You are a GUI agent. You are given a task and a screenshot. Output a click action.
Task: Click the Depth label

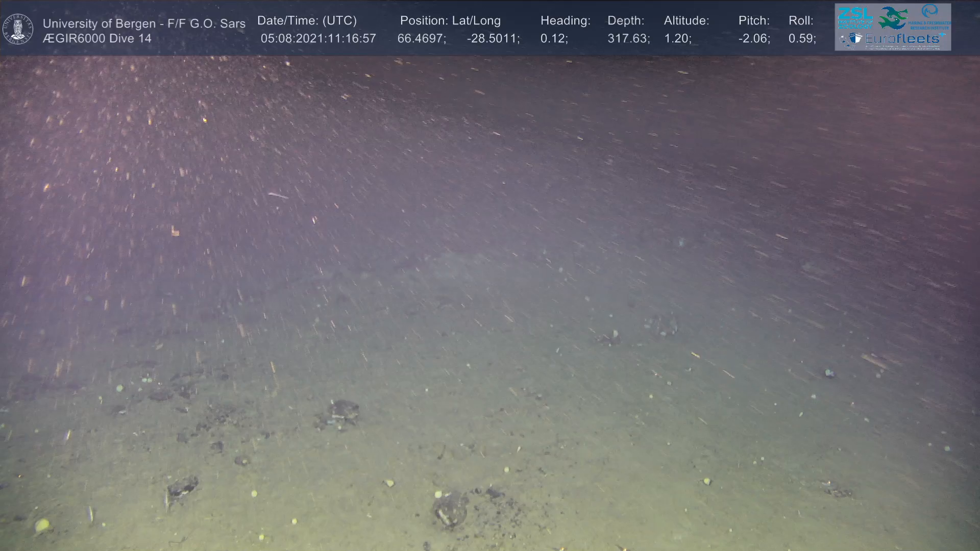(626, 20)
